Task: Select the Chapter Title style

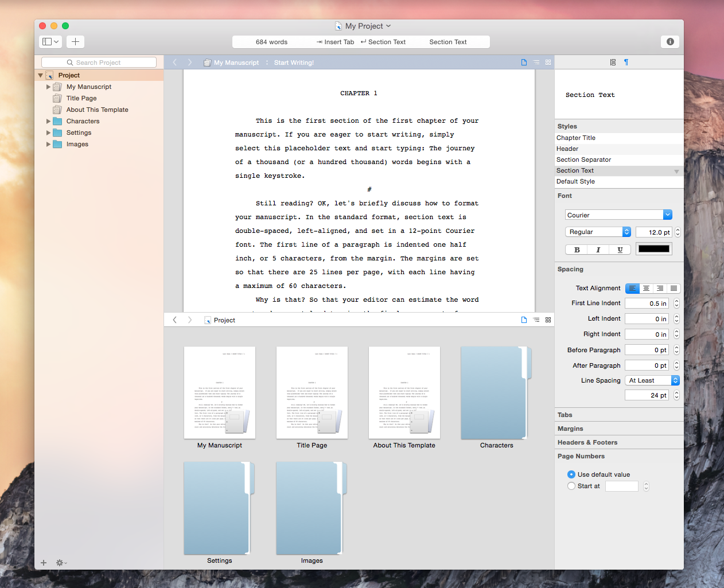Action: 619,138
